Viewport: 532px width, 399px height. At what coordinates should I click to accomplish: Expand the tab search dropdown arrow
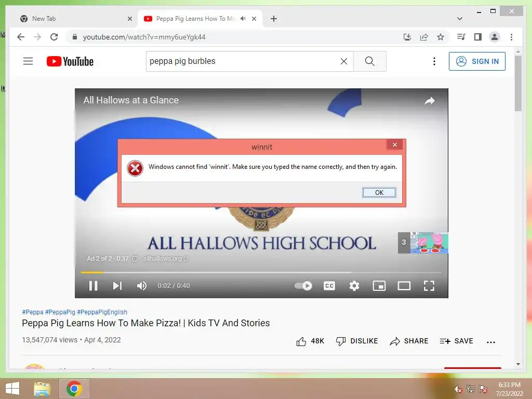[460, 19]
